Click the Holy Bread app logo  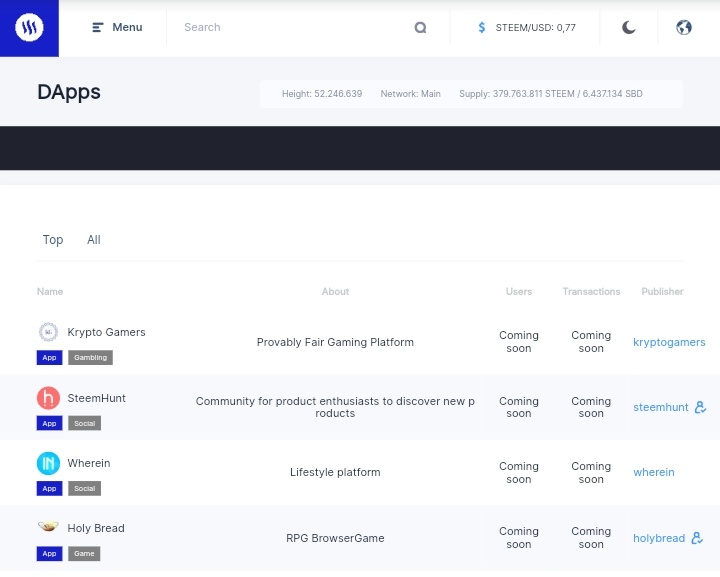(x=48, y=526)
